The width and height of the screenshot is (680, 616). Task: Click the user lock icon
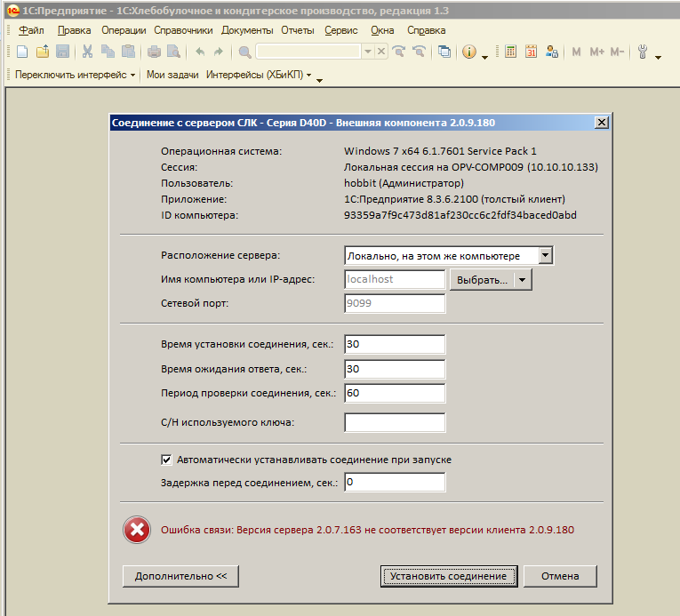(x=552, y=52)
